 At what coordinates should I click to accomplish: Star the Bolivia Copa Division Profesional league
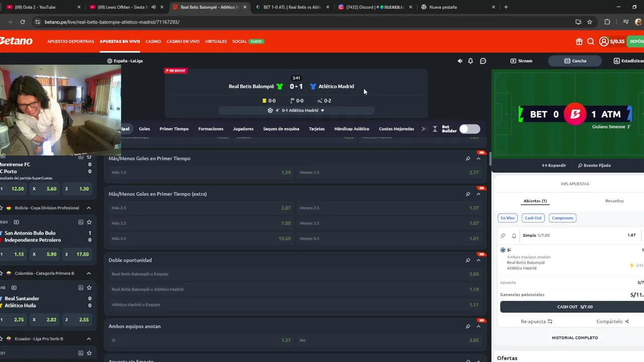tap(2, 208)
